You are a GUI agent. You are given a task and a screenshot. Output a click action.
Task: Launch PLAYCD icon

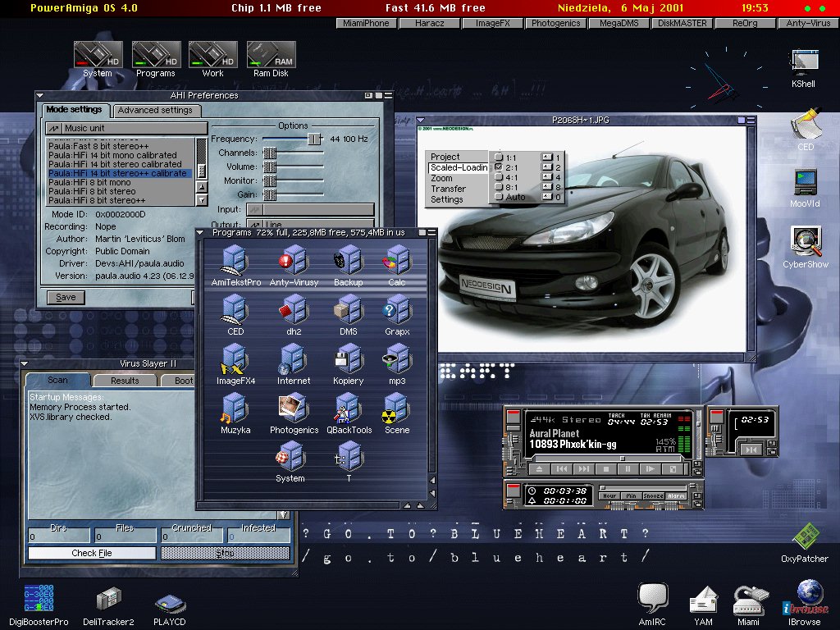click(x=169, y=609)
